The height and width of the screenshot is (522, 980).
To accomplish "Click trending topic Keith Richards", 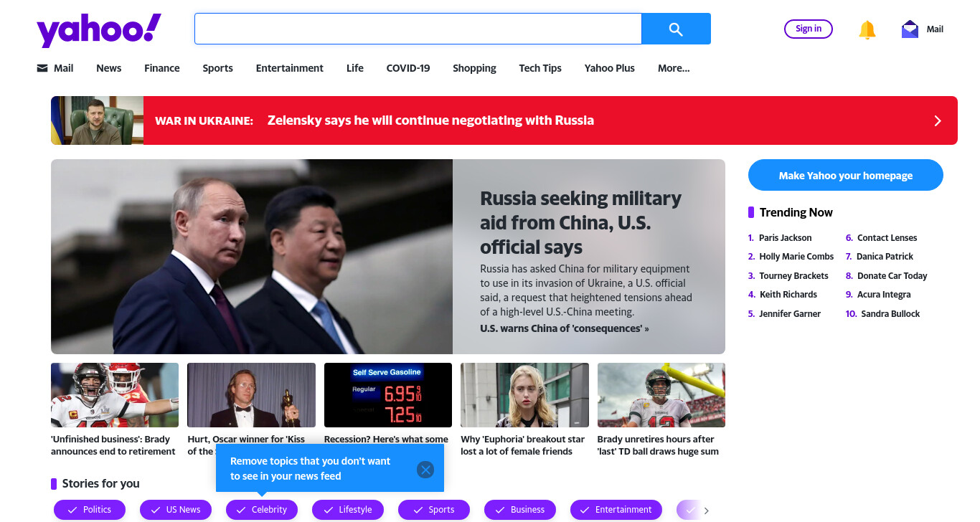I will tap(788, 295).
